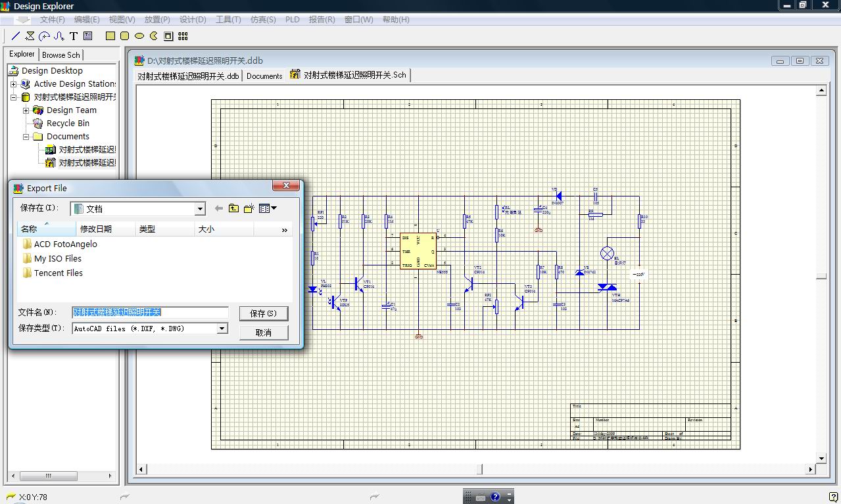The image size is (841, 504).
Task: Sort files by 大小 column header
Action: pos(224,229)
